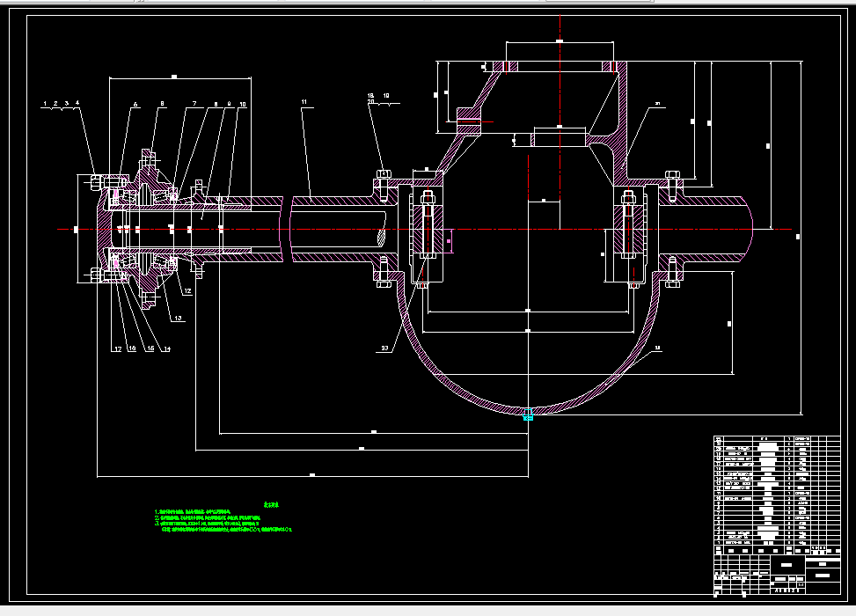Viewport: 856px width, 616px height.
Task: Select the part balloon number 23
Action: click(x=384, y=348)
